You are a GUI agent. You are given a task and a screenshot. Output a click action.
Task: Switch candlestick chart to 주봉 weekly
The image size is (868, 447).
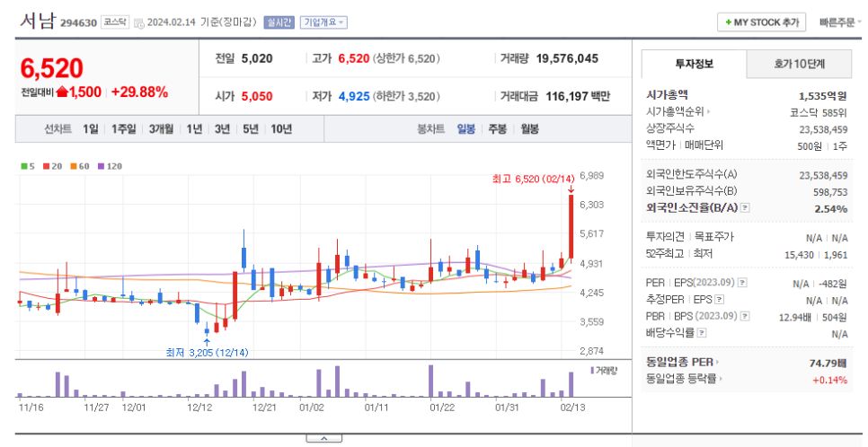497,129
